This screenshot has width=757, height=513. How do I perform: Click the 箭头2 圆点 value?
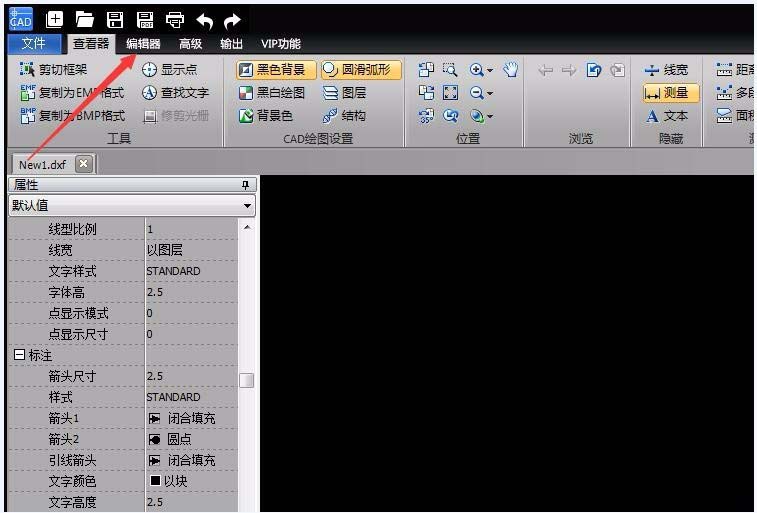click(192, 439)
